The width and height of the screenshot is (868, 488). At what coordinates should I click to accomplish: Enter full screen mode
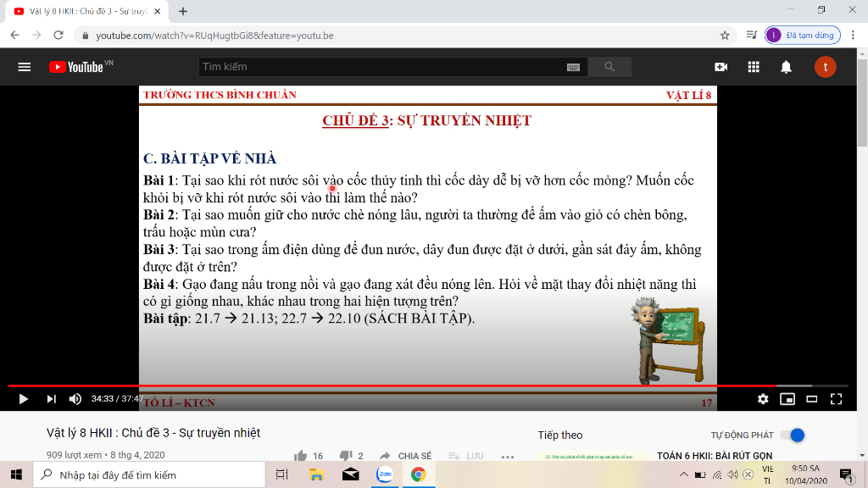(x=836, y=399)
